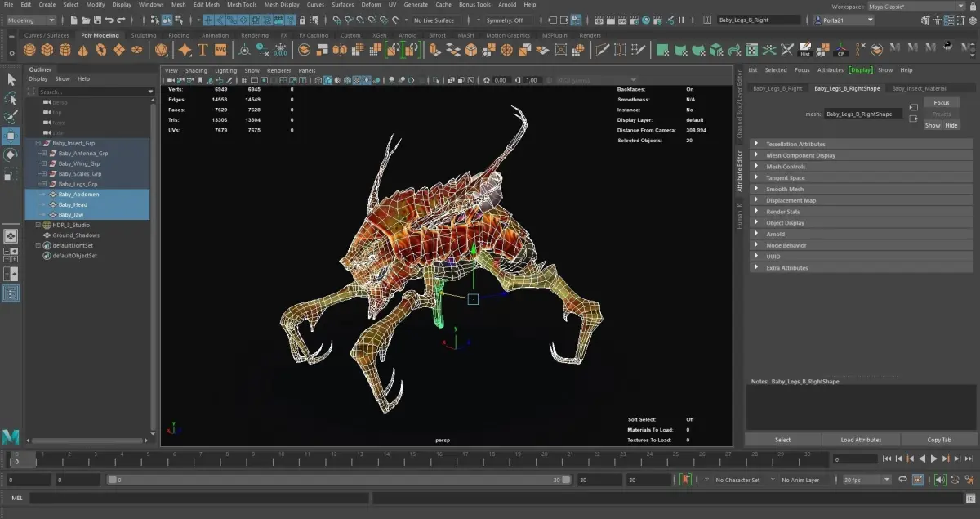Click the Focus button in Attribute Editor

[942, 103]
